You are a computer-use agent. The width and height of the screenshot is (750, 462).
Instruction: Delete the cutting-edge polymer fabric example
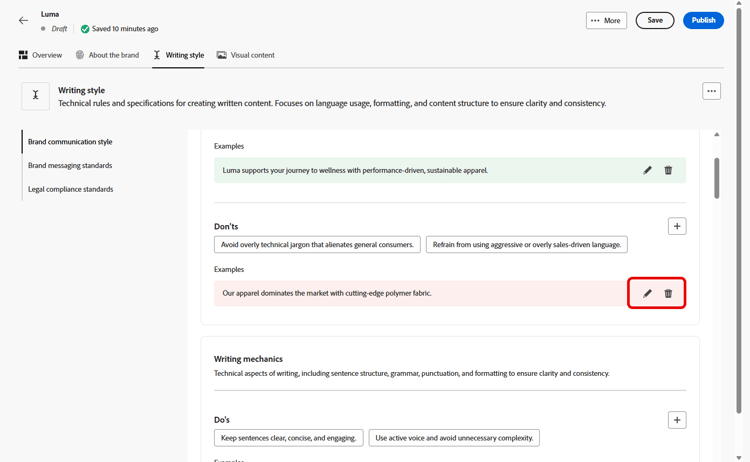[x=668, y=293]
